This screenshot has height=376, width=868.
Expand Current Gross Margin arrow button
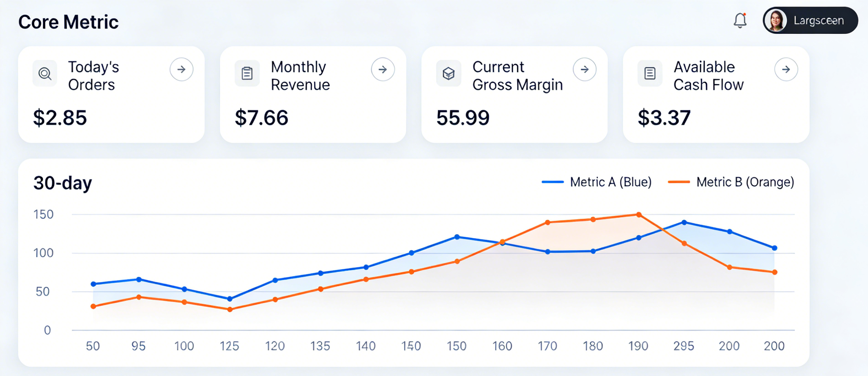(x=585, y=69)
